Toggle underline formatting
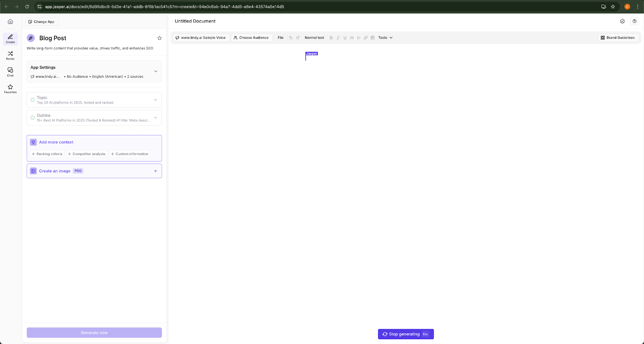The width and height of the screenshot is (644, 344). (x=345, y=37)
